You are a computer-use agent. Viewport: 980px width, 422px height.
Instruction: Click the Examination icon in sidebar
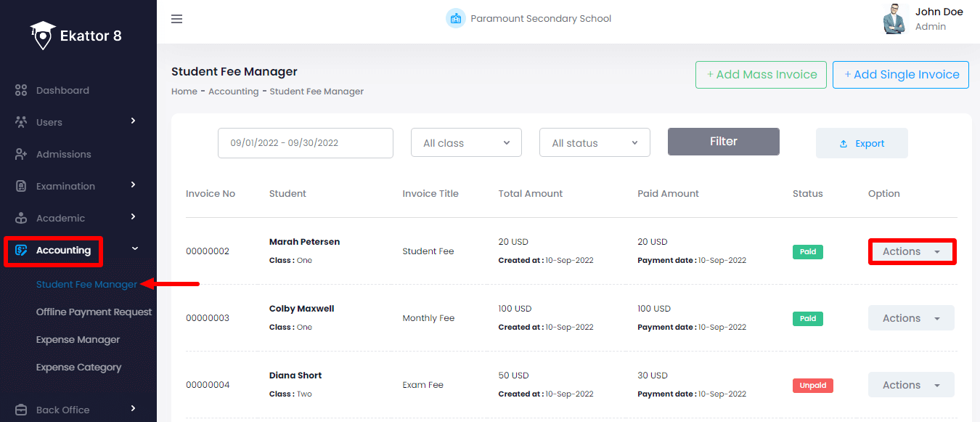coord(21,186)
